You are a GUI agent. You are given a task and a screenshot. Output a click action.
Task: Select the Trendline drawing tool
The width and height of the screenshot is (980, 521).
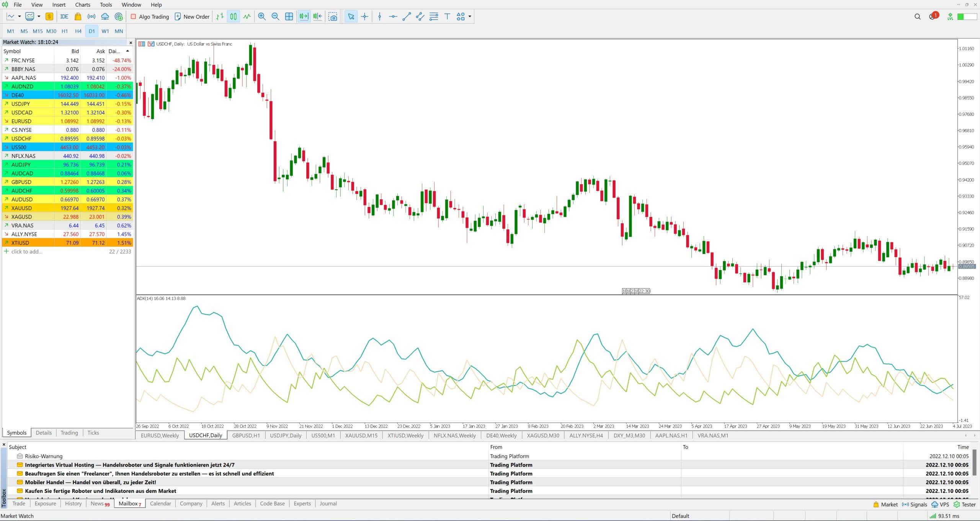407,16
